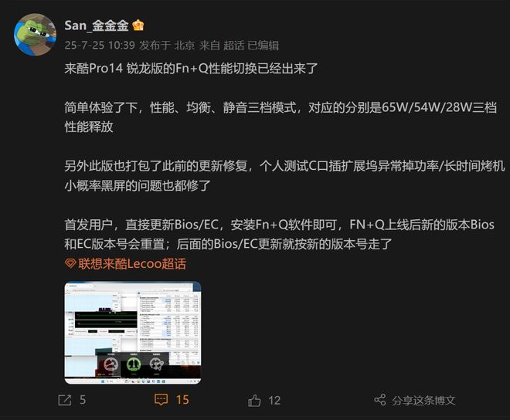The width and height of the screenshot is (510, 420).
Task: Click the diamond super-topic icon
Action: click(70, 263)
